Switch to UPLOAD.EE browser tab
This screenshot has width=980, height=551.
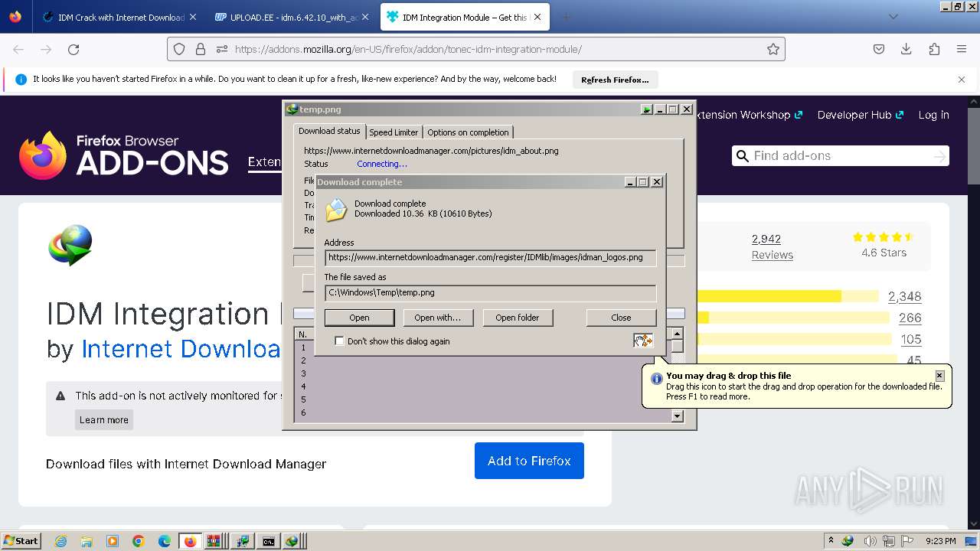tap(291, 17)
